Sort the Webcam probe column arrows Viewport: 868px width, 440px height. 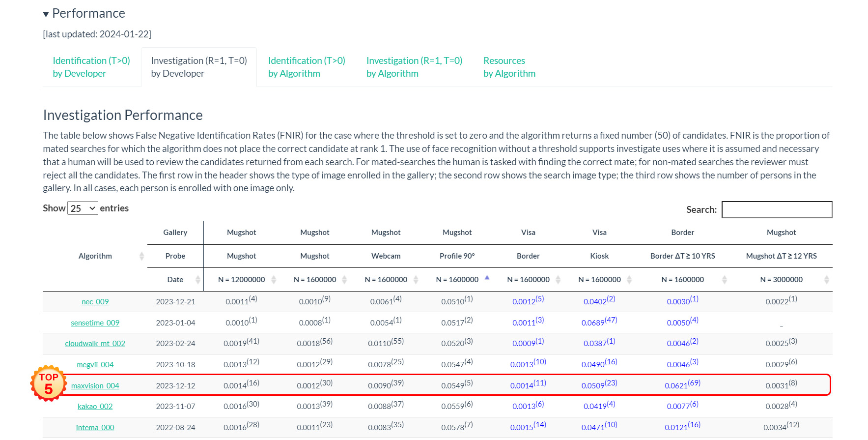(x=416, y=280)
